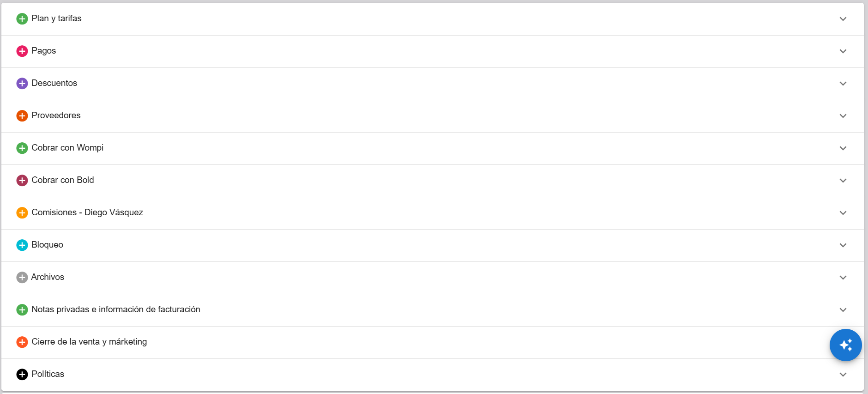868x394 pixels.
Task: Expand the Plan y tarifas section chevron
Action: [x=843, y=19]
